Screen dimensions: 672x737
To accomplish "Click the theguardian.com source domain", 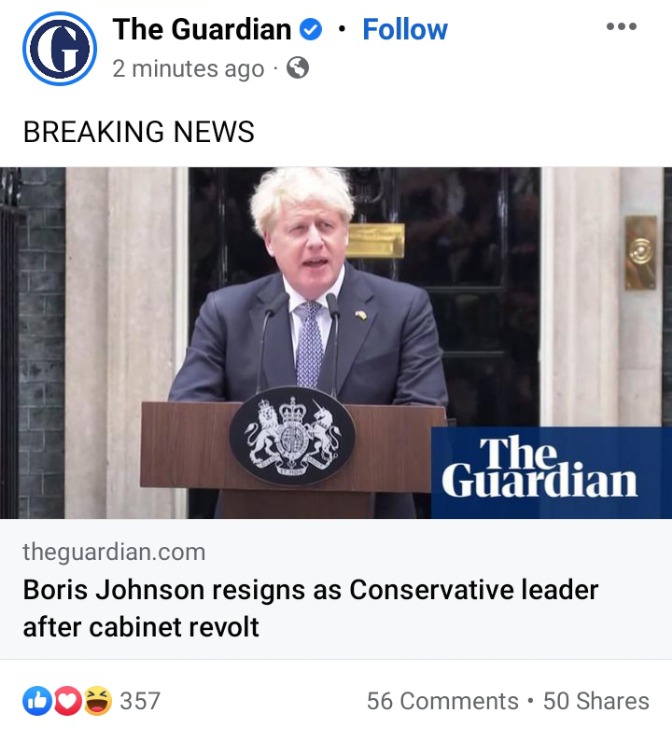I will pos(114,552).
